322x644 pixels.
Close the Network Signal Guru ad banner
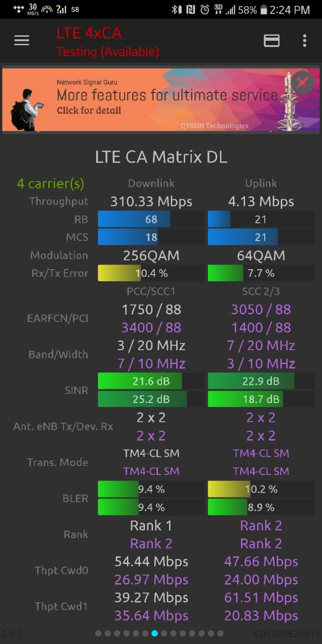(302, 83)
